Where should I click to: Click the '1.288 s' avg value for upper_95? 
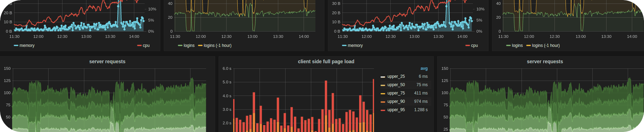click(x=421, y=110)
